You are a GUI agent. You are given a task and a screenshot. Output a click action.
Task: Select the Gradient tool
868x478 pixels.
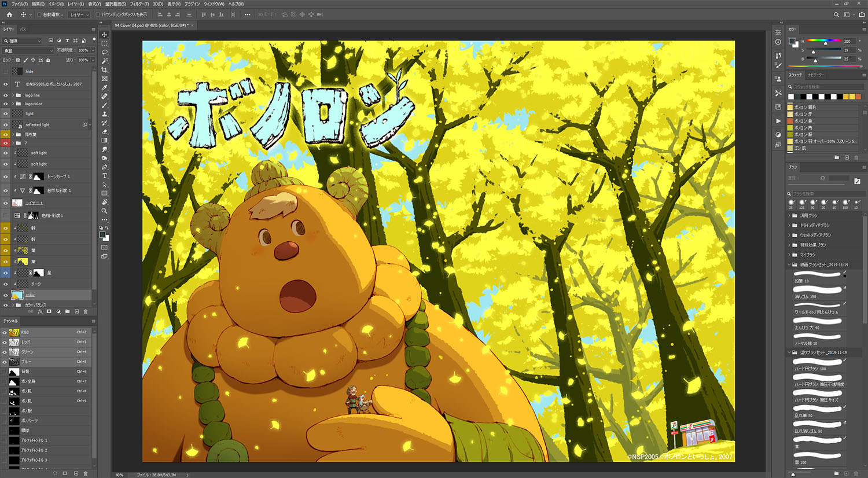105,141
